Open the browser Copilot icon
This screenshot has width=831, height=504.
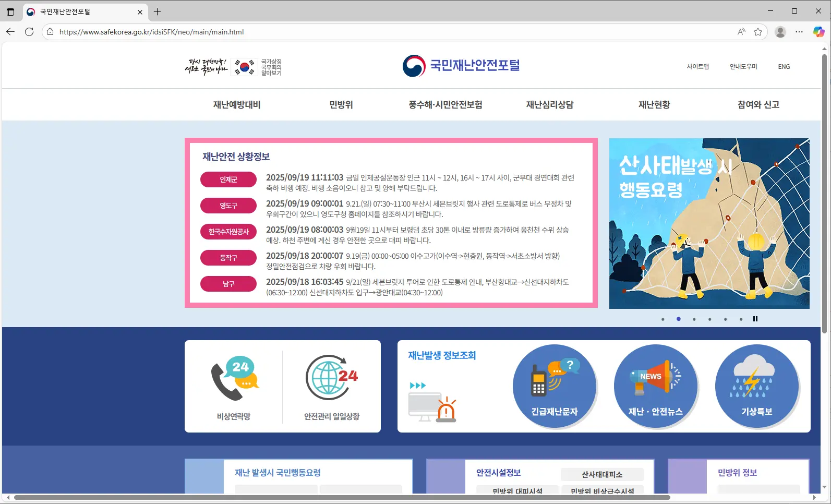pos(818,32)
